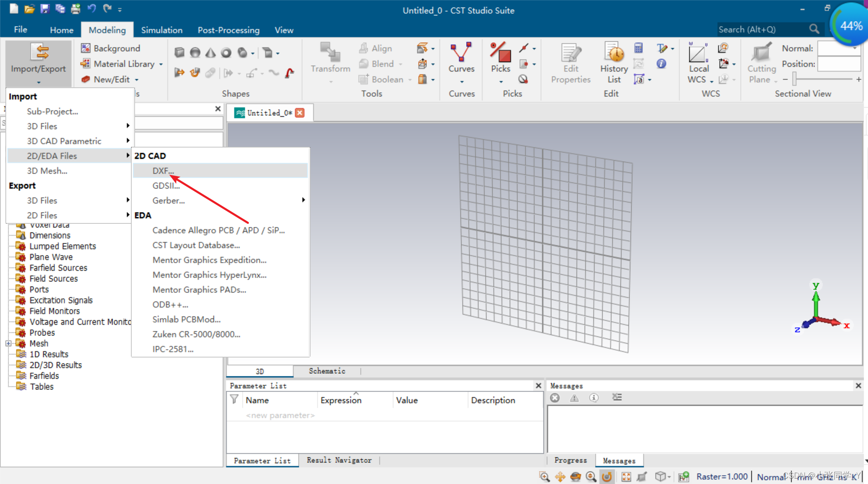The image size is (868, 484).
Task: Select Ports tree item
Action: click(39, 289)
